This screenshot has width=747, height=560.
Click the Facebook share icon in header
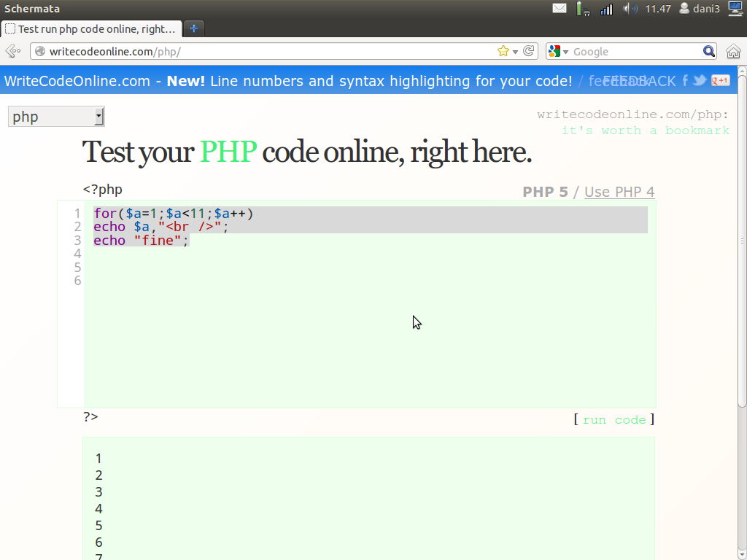(x=685, y=80)
